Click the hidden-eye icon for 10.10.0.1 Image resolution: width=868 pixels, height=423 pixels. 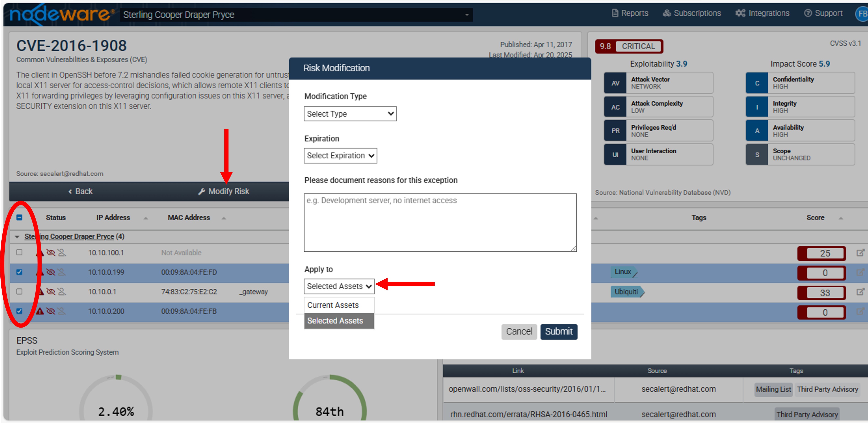click(x=51, y=292)
